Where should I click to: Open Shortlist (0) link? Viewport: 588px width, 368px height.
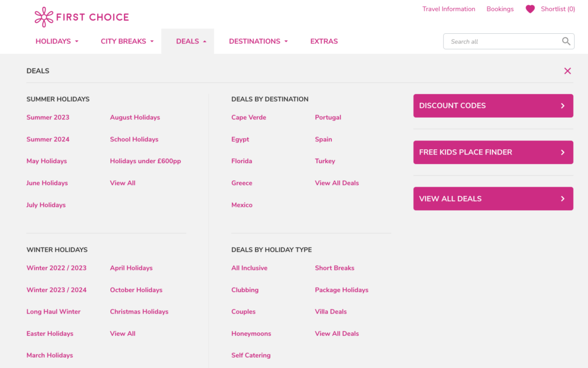pyautogui.click(x=558, y=9)
